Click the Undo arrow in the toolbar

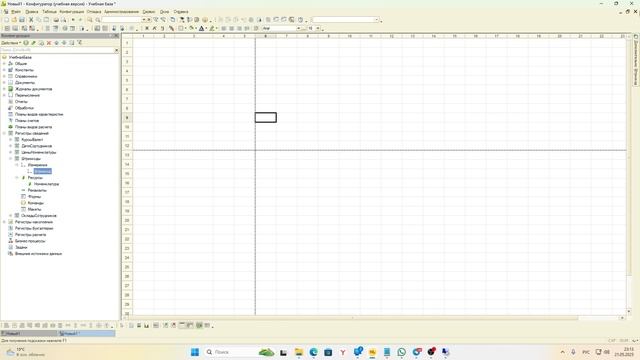coord(73,20)
